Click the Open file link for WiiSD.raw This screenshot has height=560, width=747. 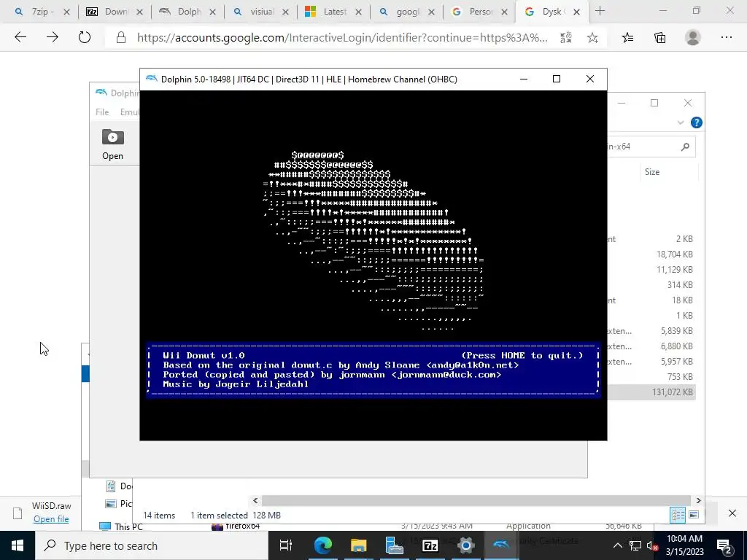click(x=51, y=519)
